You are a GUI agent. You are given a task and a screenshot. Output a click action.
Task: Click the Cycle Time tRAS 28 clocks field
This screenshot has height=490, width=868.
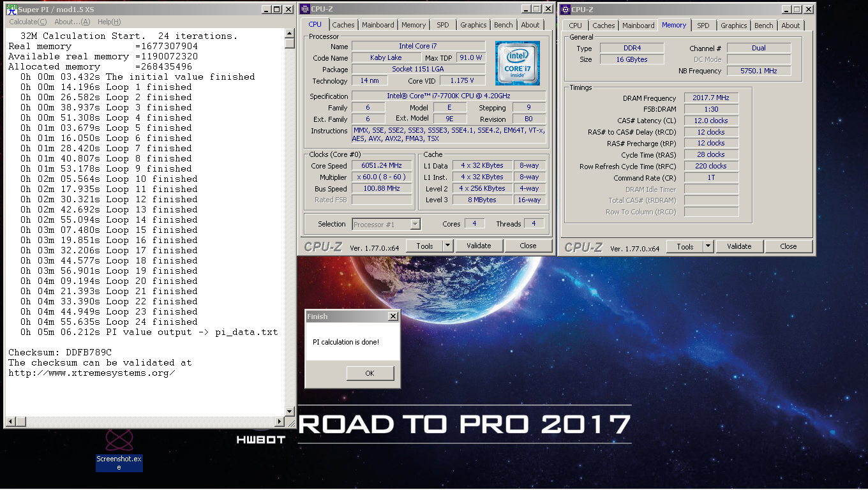(711, 154)
